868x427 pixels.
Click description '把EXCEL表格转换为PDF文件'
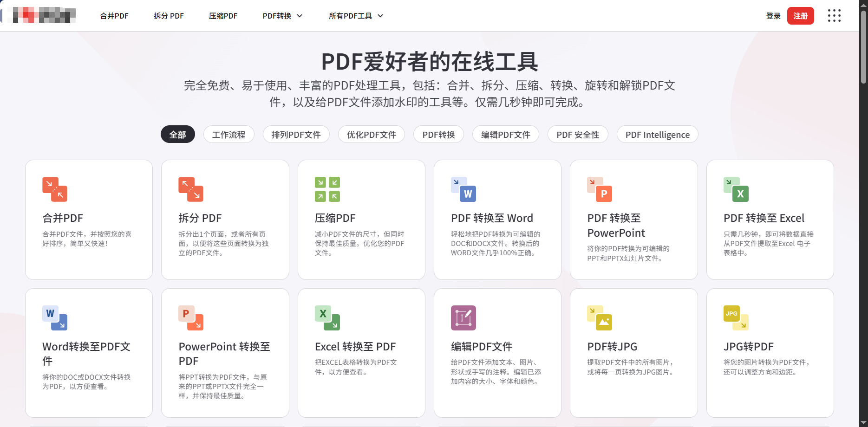tap(356, 367)
